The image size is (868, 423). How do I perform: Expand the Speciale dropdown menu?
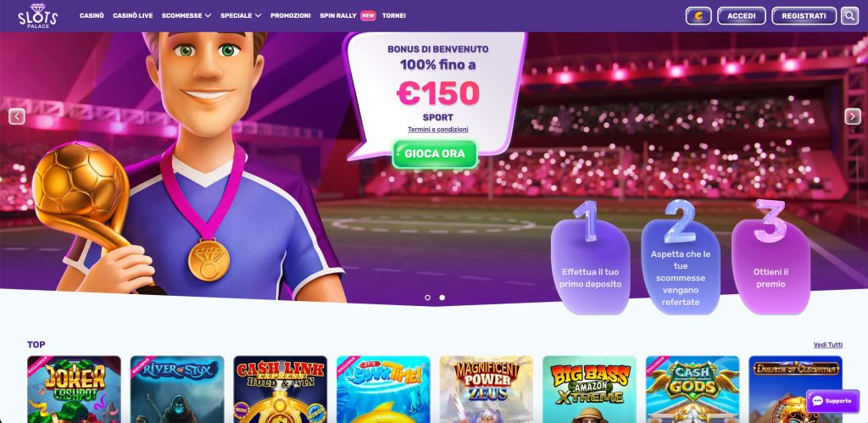point(241,15)
